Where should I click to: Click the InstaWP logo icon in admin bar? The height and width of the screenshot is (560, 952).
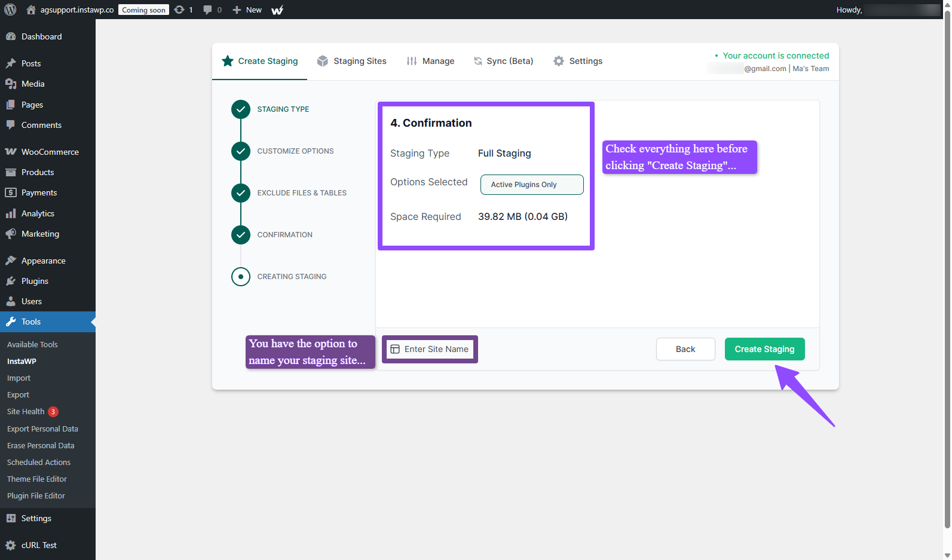point(277,10)
